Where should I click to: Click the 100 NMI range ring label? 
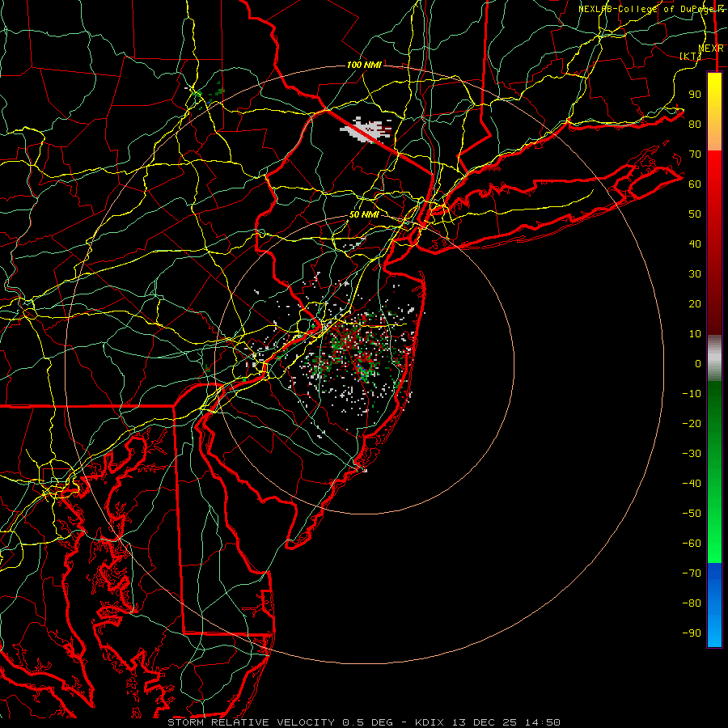point(364,65)
